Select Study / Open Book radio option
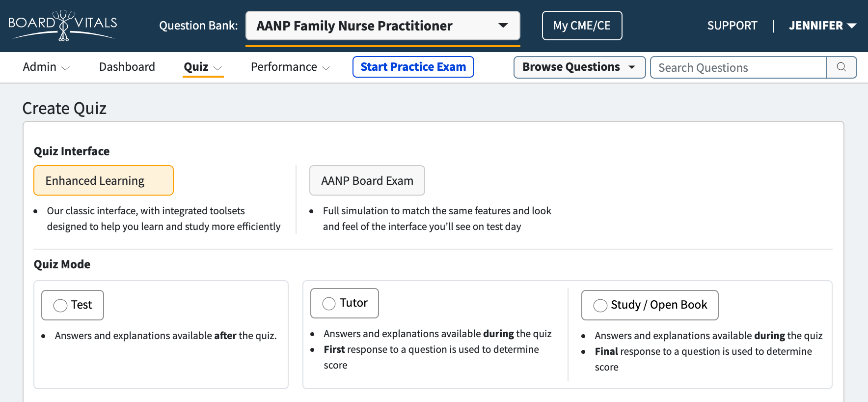Viewport: 868px width, 402px height. (x=600, y=305)
